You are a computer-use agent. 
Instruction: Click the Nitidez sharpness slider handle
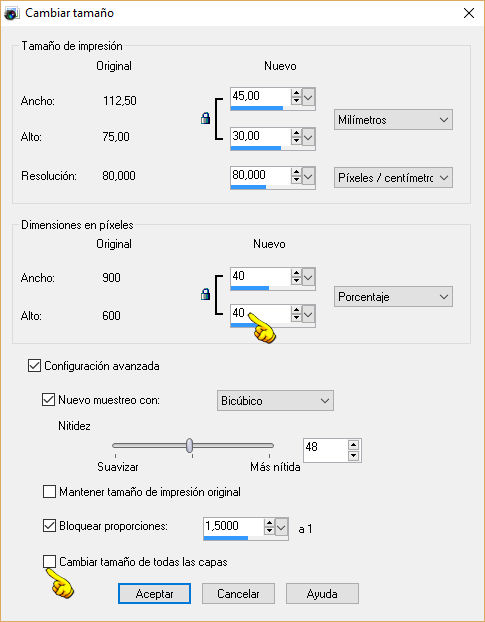pyautogui.click(x=190, y=445)
